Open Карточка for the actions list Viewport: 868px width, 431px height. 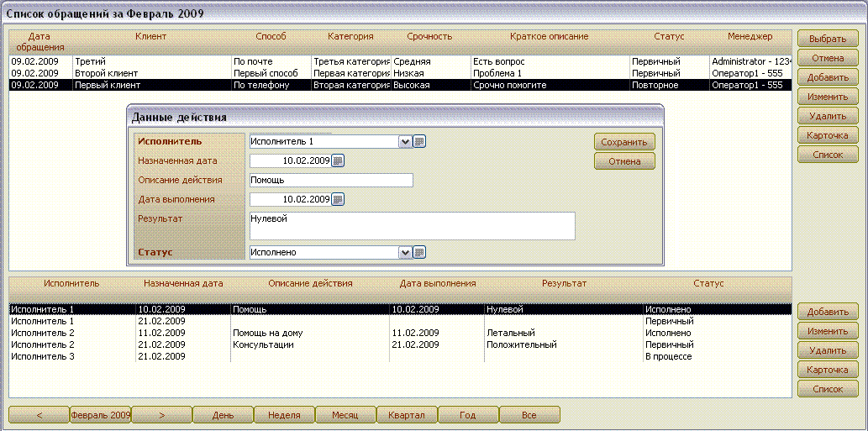click(828, 370)
